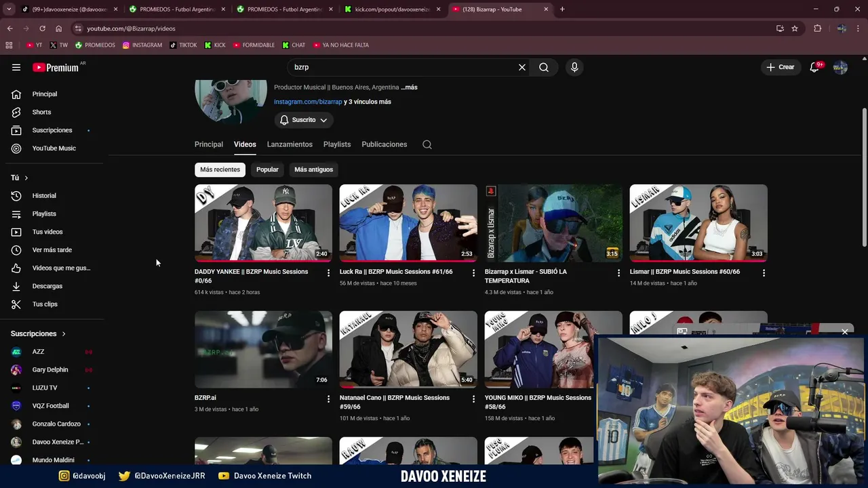Open a new browser tab with the plus icon
868x488 pixels.
[x=562, y=9]
